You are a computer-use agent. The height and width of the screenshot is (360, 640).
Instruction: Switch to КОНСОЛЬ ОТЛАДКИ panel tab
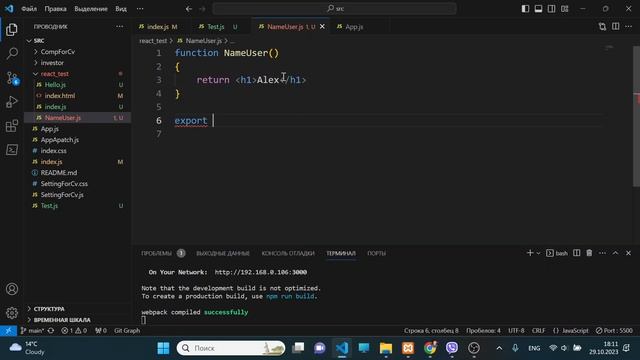click(288, 253)
